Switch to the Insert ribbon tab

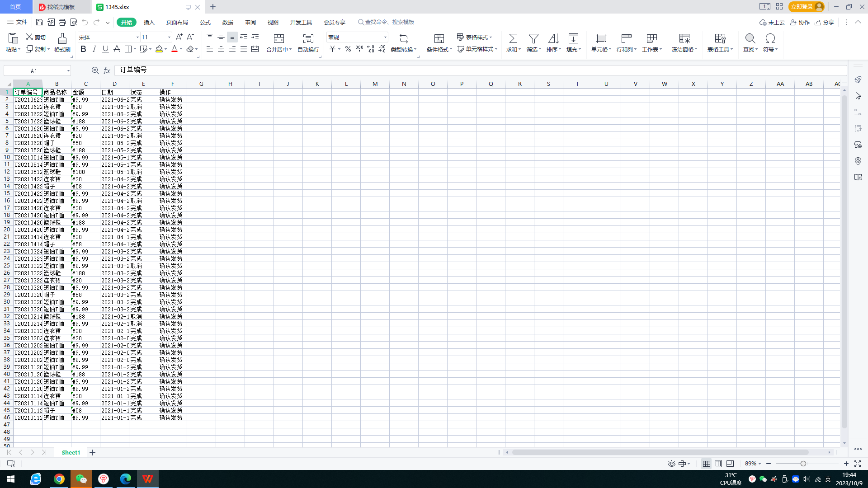point(149,22)
